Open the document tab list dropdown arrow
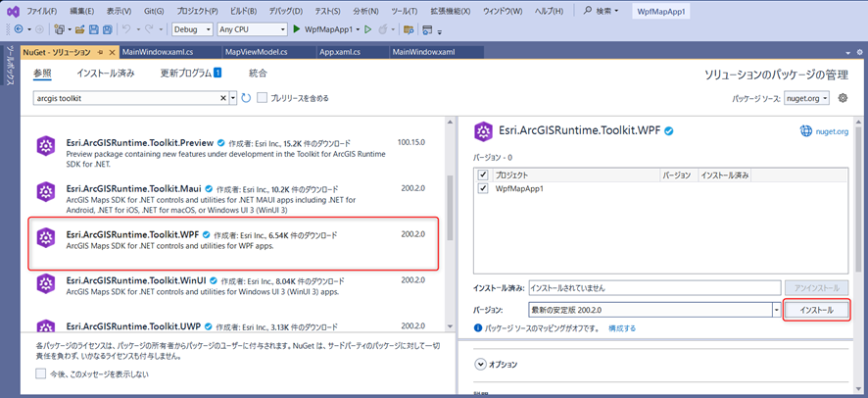 [x=848, y=53]
